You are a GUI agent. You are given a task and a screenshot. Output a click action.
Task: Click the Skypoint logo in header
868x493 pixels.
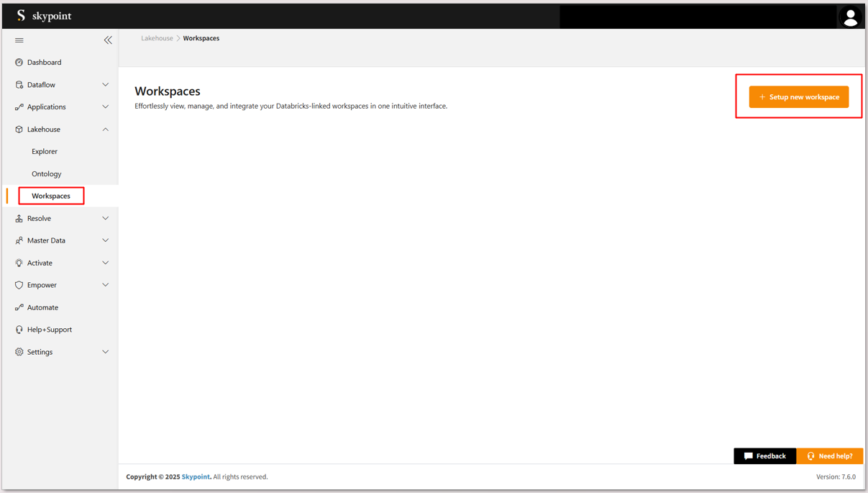coord(44,16)
